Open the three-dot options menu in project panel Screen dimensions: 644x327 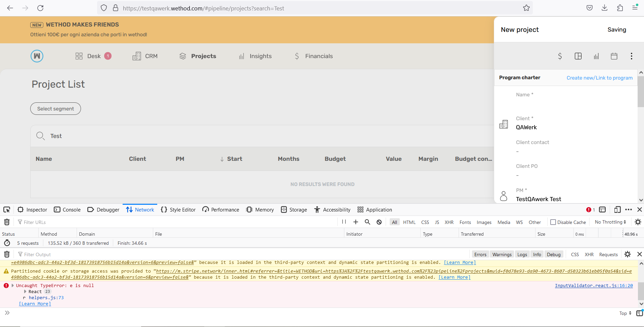[x=632, y=56]
